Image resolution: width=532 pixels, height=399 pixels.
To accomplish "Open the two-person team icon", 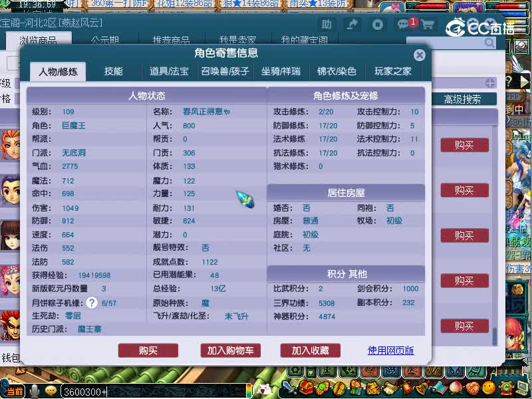I will tap(356, 388).
